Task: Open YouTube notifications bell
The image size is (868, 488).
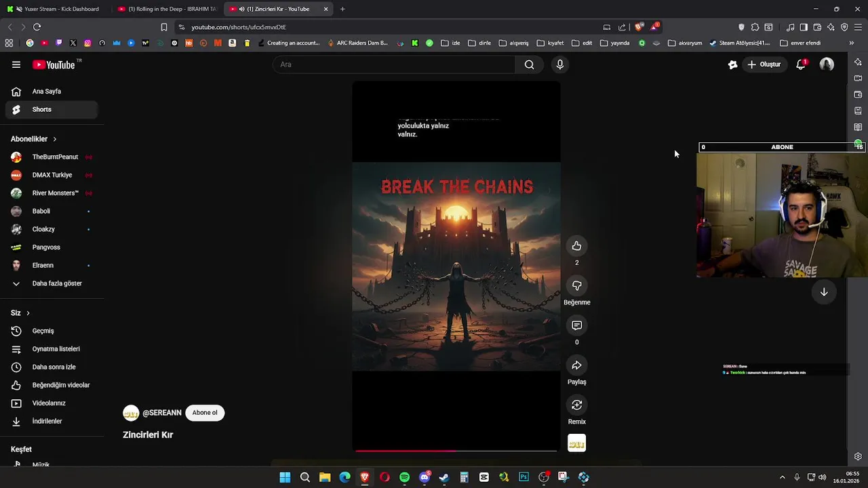Action: [801, 64]
